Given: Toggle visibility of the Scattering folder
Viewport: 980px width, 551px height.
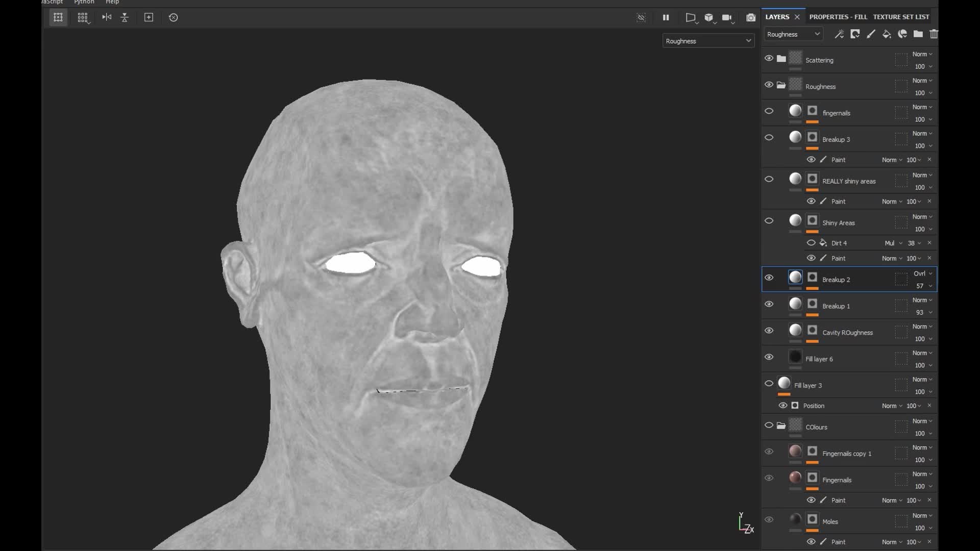Looking at the screenshot, I should point(769,58).
